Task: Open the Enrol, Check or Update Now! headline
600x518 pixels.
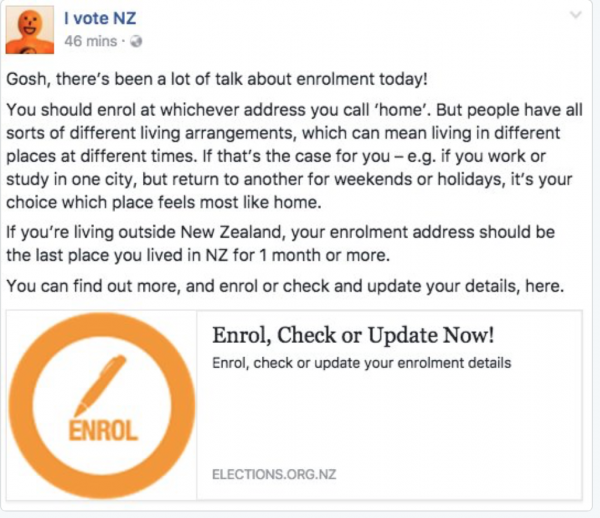Action: [x=353, y=336]
